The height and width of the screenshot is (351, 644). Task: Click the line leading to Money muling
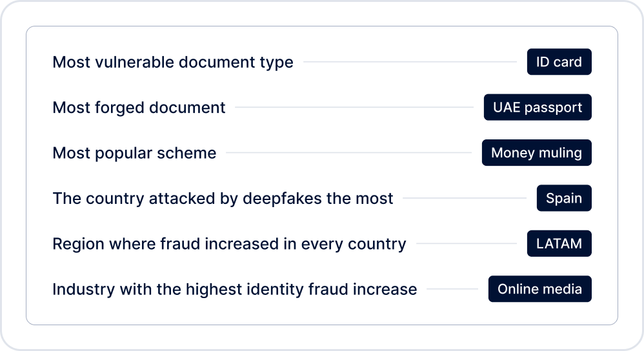(x=348, y=154)
